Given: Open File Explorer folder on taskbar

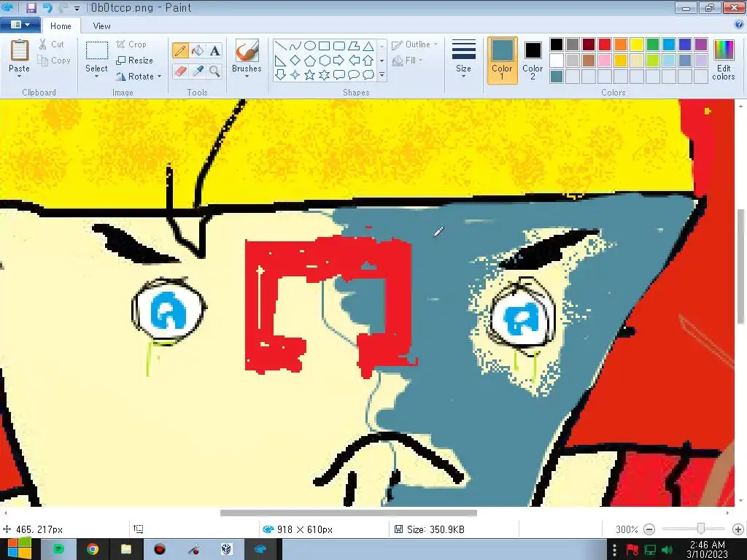Looking at the screenshot, I should pyautogui.click(x=125, y=550).
